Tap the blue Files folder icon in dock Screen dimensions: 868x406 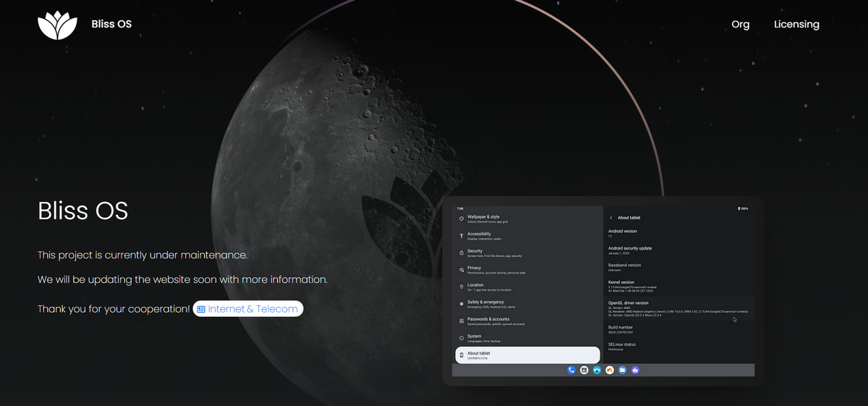coord(622,370)
